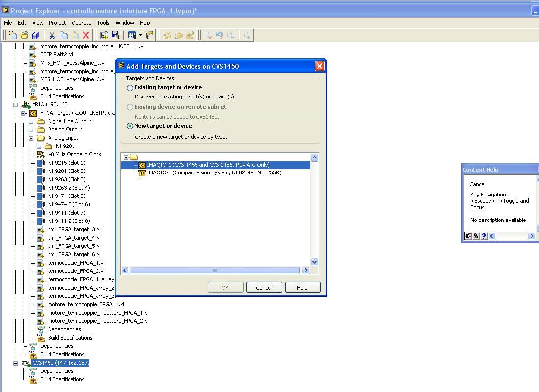Select cmi_FPGA_target_3.vi in project tree
Image resolution: width=539 pixels, height=392 pixels.
click(x=74, y=229)
